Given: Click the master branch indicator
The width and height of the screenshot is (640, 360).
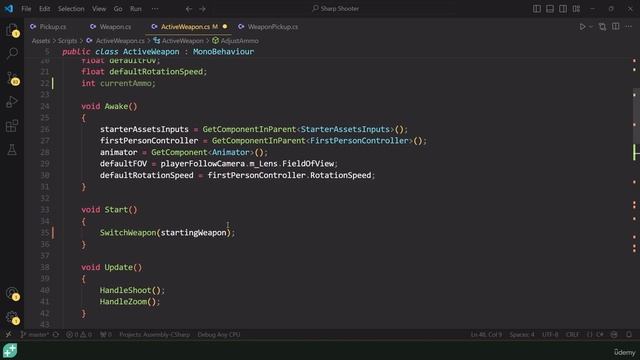Looking at the screenshot, I should click(x=35, y=335).
